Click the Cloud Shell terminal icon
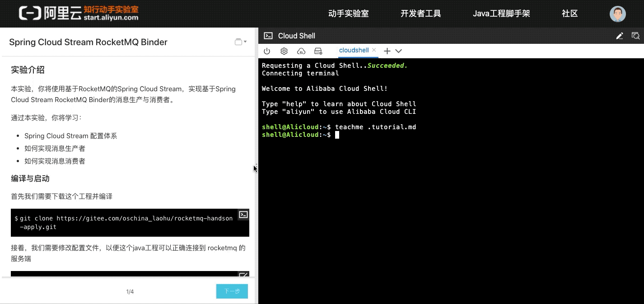Image resolution: width=644 pixels, height=304 pixels. (x=268, y=36)
